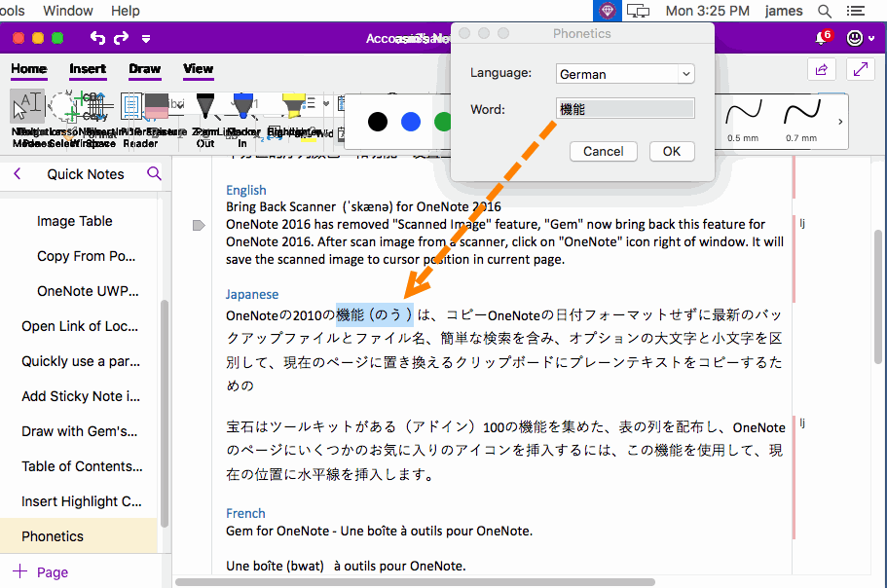The image size is (887, 588).
Task: Click the Share notebook icon
Action: click(822, 69)
